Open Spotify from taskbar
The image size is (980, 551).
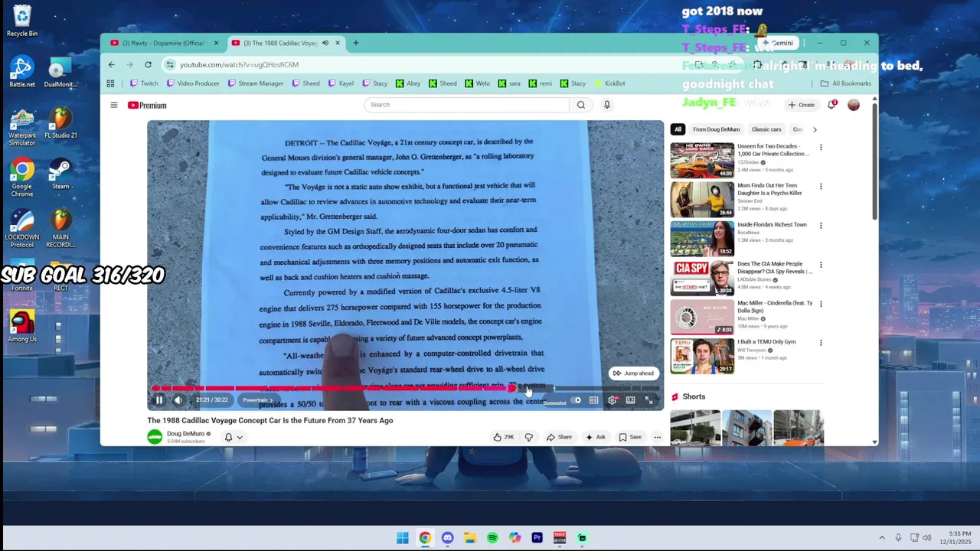492,538
